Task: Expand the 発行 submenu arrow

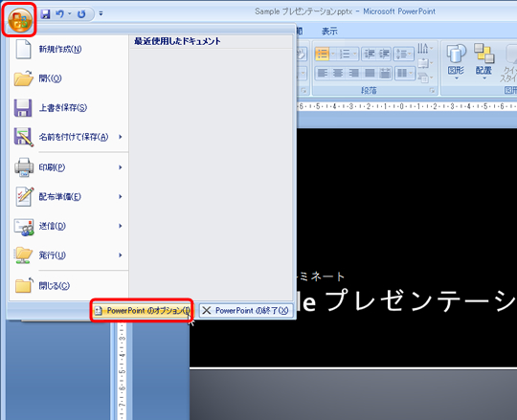Action: coord(121,255)
